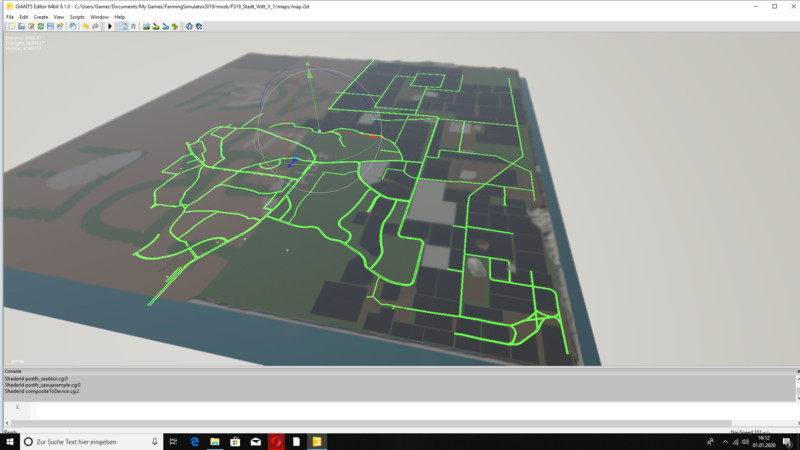Create a new scene with toolbar icon
The height and width of the screenshot is (450, 800).
(x=11, y=26)
